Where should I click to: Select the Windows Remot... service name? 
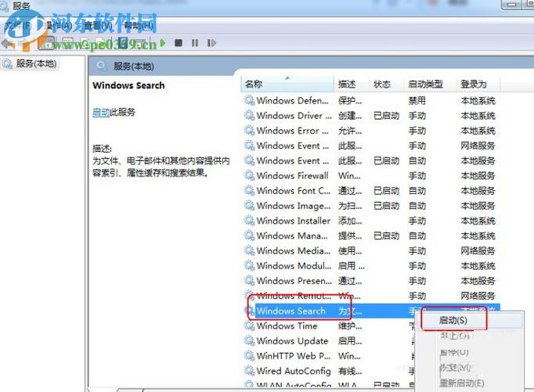coord(294,296)
